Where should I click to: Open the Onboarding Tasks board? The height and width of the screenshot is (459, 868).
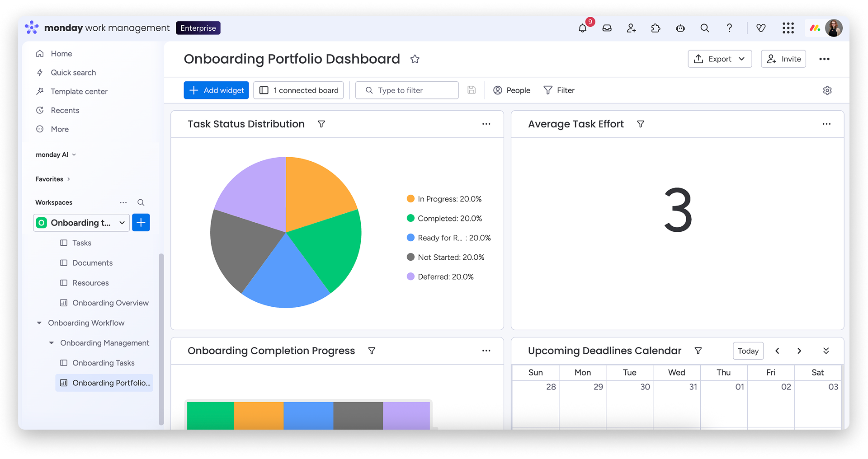click(x=103, y=363)
